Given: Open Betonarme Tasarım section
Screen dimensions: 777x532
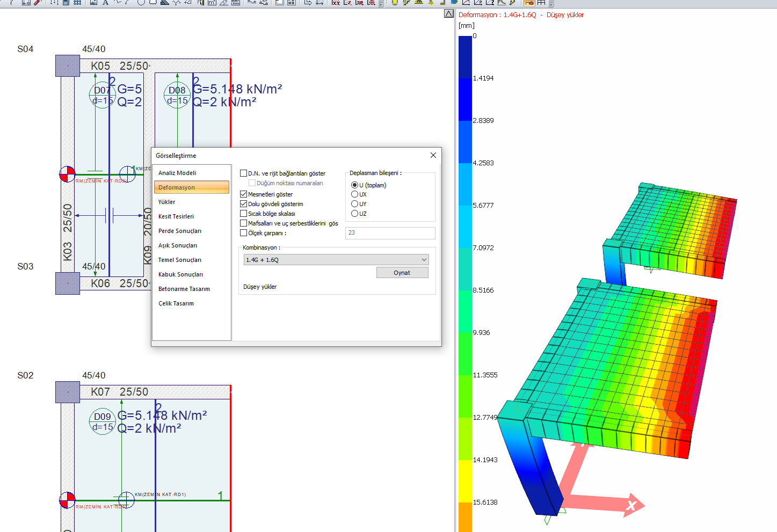Looking at the screenshot, I should (x=191, y=289).
